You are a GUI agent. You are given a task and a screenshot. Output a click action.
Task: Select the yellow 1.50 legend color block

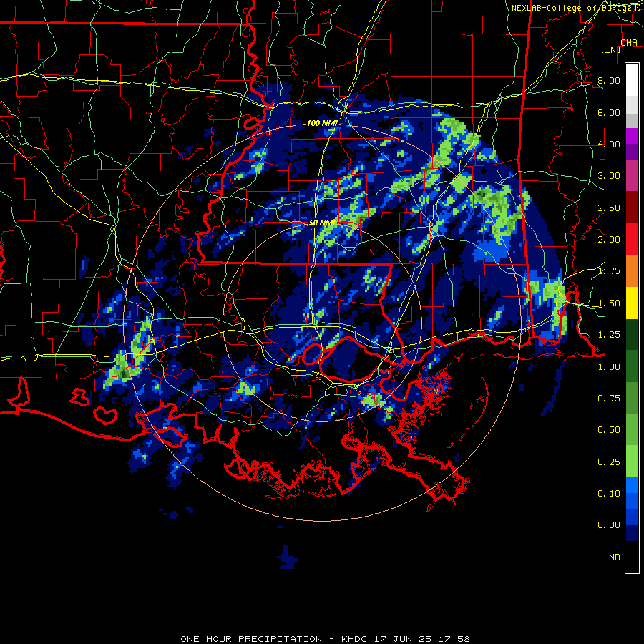(632, 303)
